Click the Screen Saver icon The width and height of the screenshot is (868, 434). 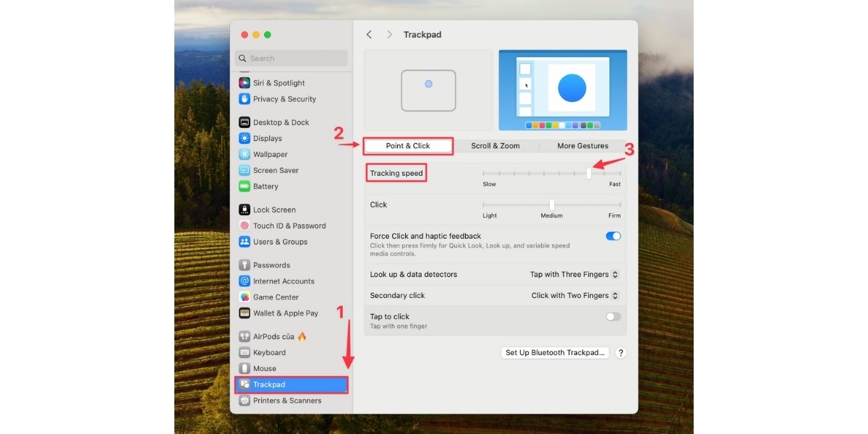pyautogui.click(x=244, y=170)
